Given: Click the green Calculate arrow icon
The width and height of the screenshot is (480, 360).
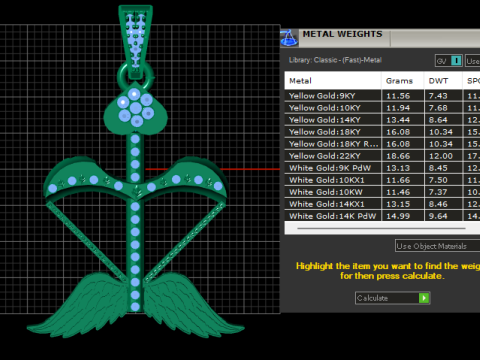Looking at the screenshot, I should [x=424, y=298].
